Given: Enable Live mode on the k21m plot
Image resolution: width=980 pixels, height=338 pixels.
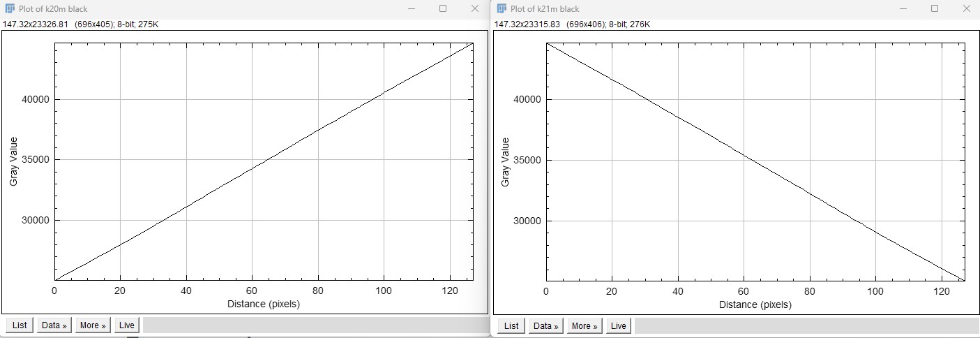Looking at the screenshot, I should pos(619,325).
